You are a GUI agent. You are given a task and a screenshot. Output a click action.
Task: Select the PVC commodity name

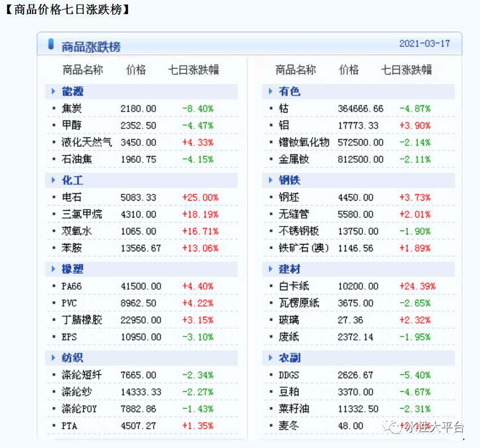(x=69, y=303)
